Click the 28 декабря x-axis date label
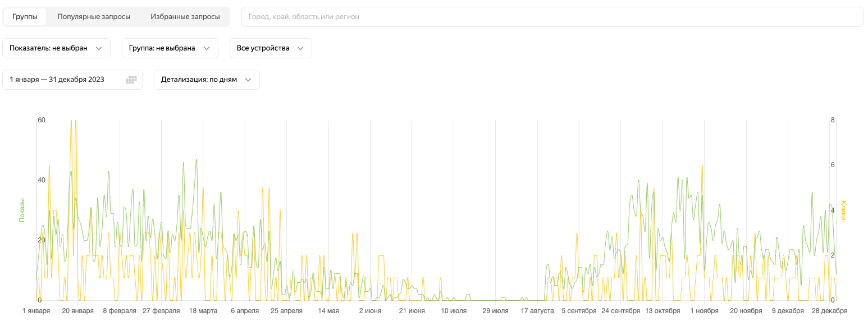Screen dimensions: 868x326 tap(829, 311)
